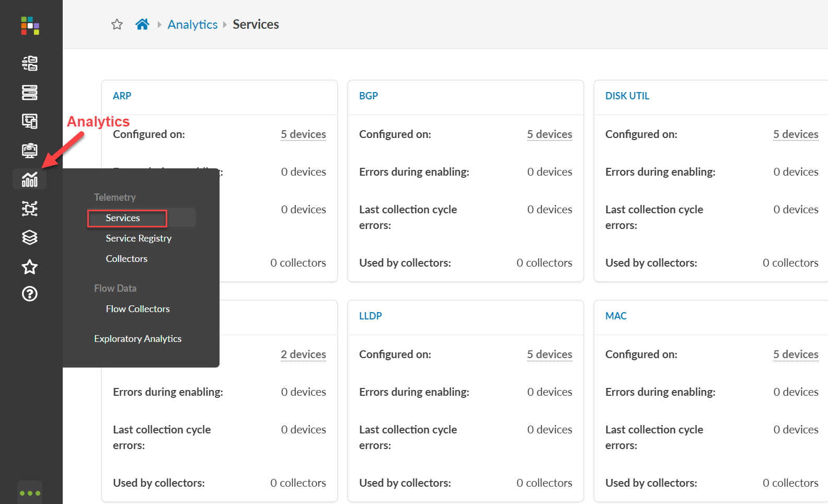Choose Collectors under Telemetry
The width and height of the screenshot is (828, 504).
(x=126, y=259)
